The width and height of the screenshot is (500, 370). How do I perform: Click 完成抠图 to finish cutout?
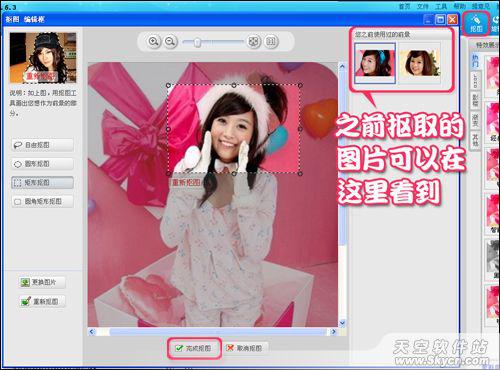194,348
